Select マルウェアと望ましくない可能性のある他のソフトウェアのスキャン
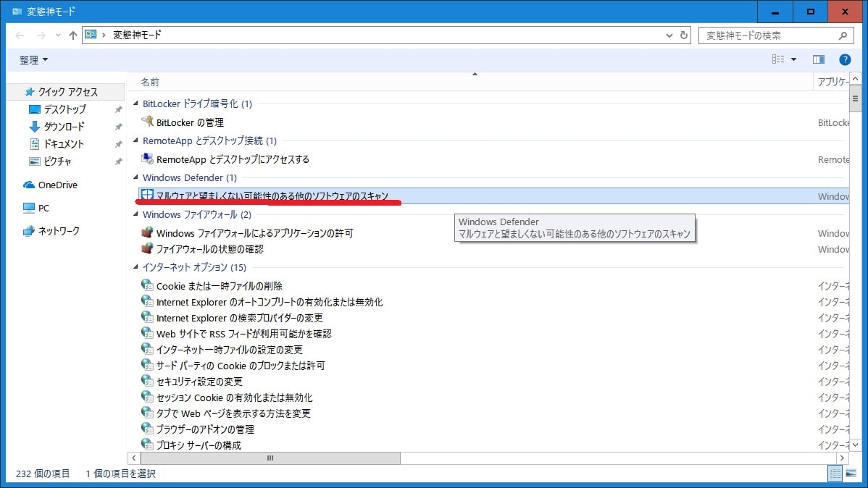 [x=272, y=196]
